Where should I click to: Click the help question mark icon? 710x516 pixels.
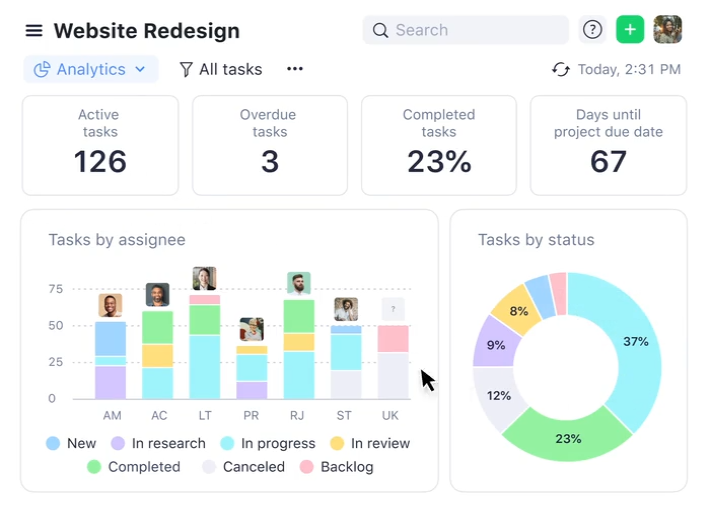(x=592, y=30)
